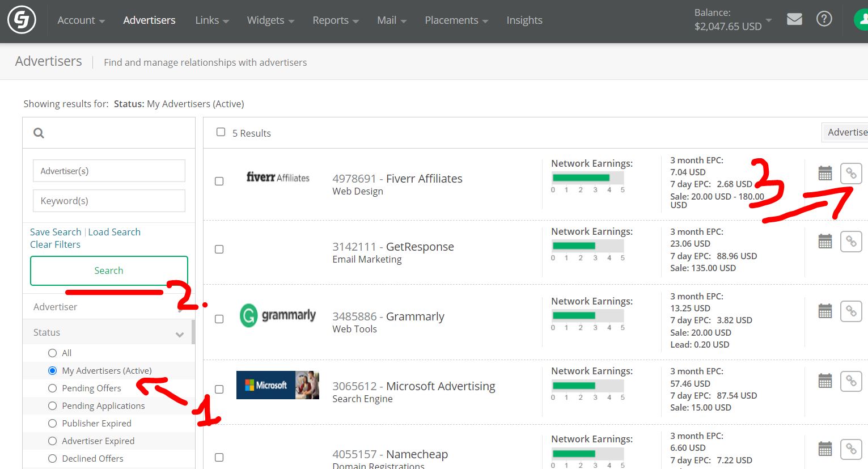The height and width of the screenshot is (469, 868).
Task: Open the Links dropdown menu
Action: point(212,20)
